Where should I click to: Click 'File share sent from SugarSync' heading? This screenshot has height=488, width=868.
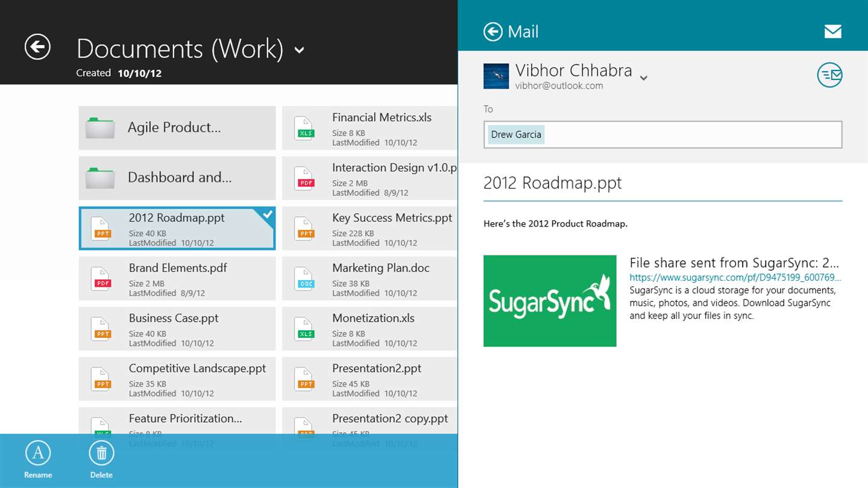[x=734, y=263]
